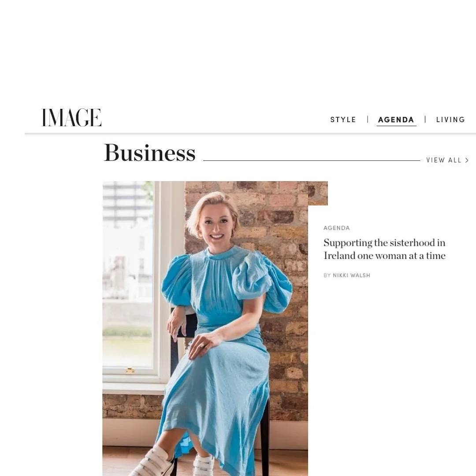Go to the LIVING section
Image resolution: width=476 pixels, height=476 pixels.
(x=450, y=119)
